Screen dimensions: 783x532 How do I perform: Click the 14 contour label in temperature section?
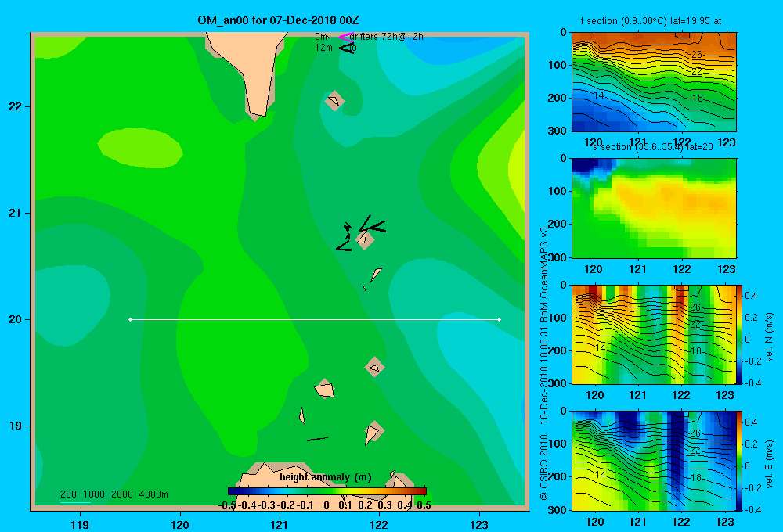click(x=599, y=95)
